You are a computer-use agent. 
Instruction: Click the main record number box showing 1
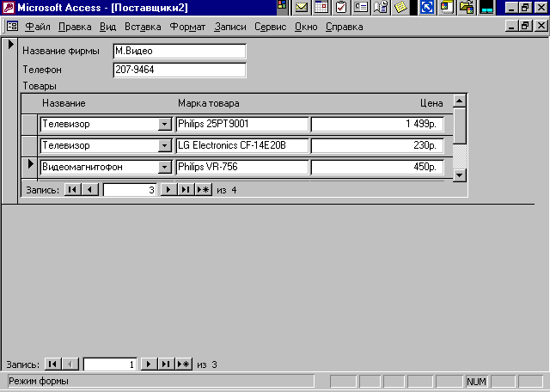(x=110, y=364)
